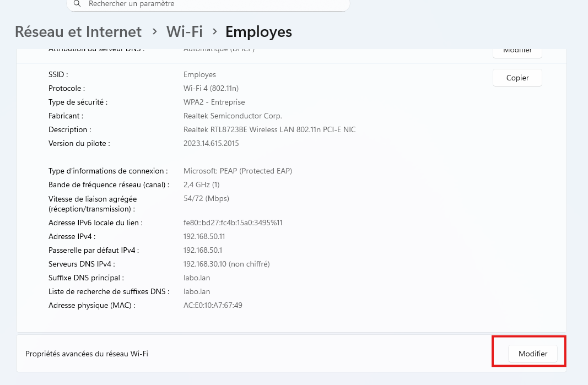Click the Realtek RTL8723BE description text
588x385 pixels.
269,129
